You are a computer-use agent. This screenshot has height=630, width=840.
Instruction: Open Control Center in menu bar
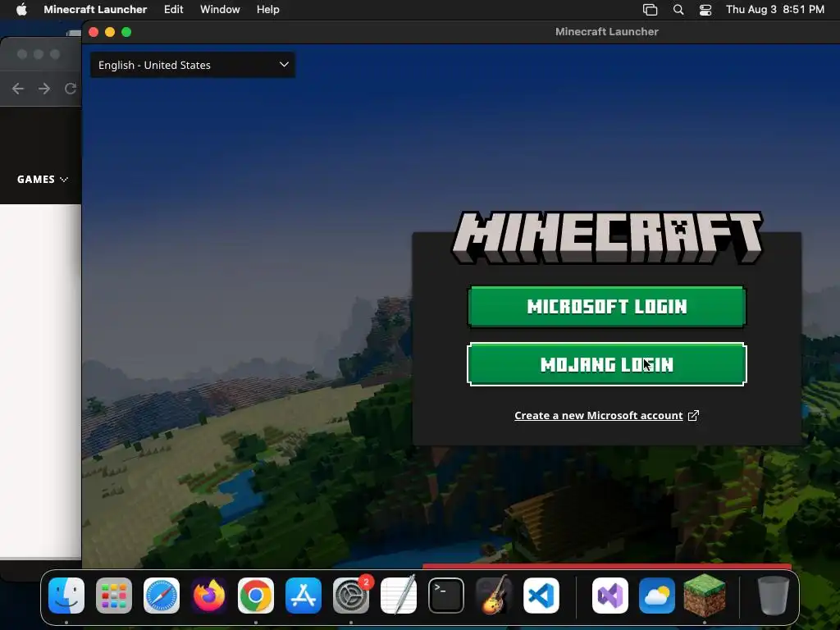coord(705,10)
